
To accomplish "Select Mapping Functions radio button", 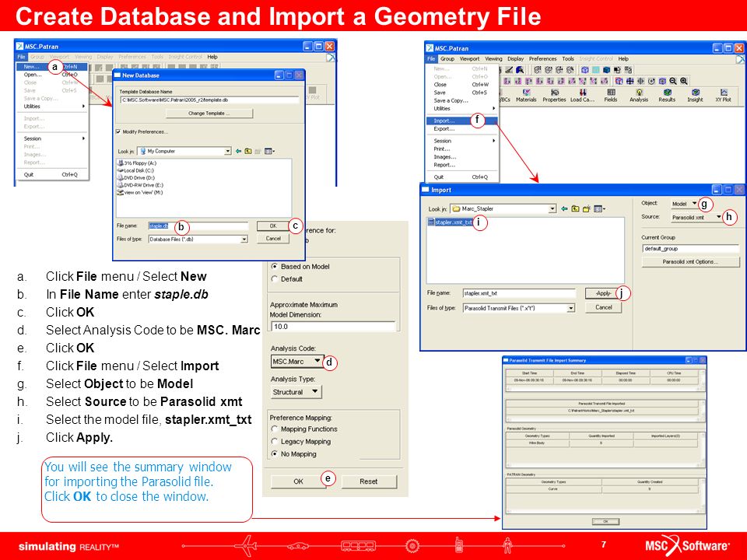I will click(275, 429).
